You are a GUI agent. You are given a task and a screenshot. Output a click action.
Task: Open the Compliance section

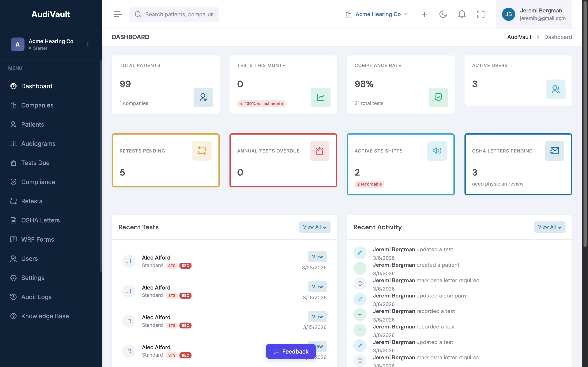(x=38, y=182)
